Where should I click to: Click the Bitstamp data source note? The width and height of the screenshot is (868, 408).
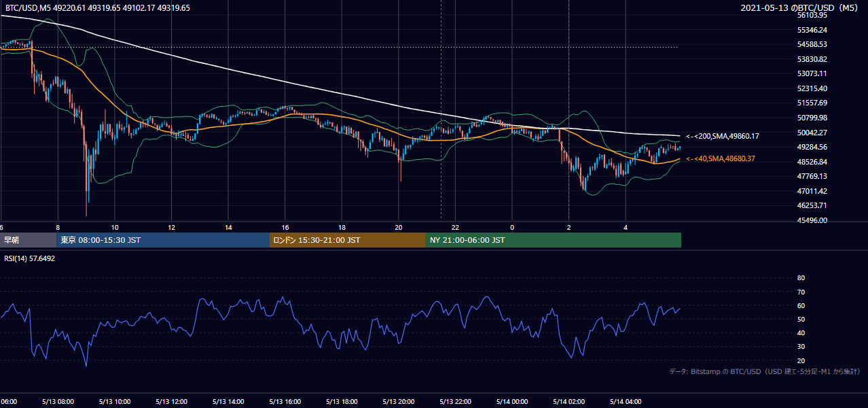(x=765, y=371)
